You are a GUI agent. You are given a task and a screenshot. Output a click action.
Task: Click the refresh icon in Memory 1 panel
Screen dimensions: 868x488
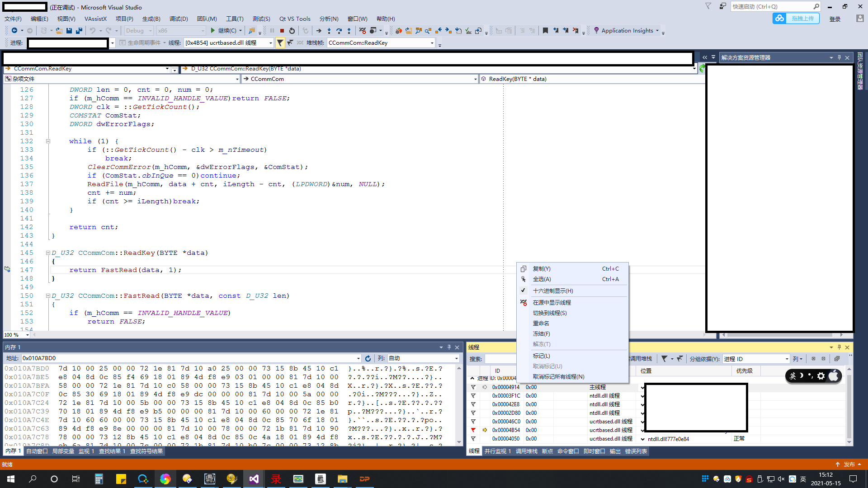(x=368, y=358)
